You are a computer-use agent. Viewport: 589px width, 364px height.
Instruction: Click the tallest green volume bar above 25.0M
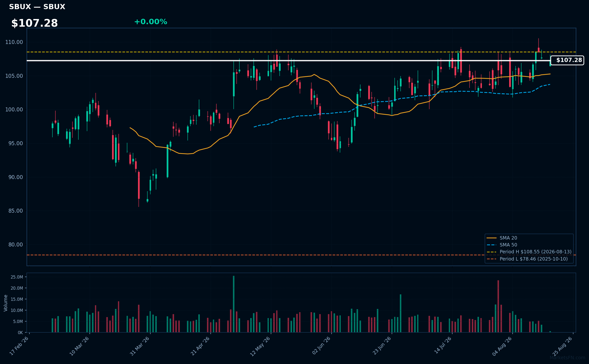pyautogui.click(x=234, y=304)
